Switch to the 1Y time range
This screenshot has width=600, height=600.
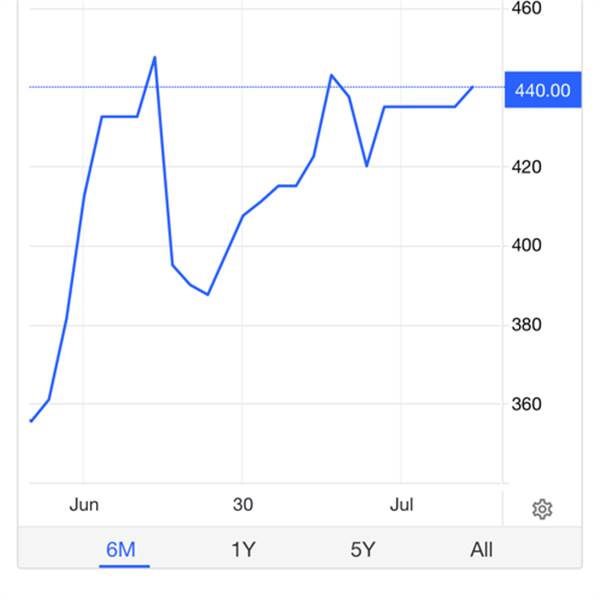click(243, 550)
